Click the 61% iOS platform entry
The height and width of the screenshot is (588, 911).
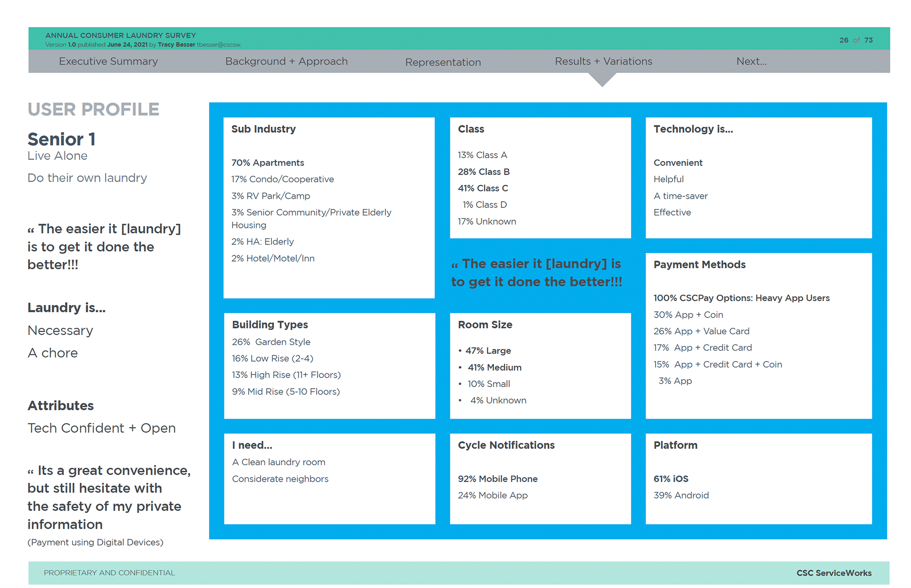click(670, 479)
